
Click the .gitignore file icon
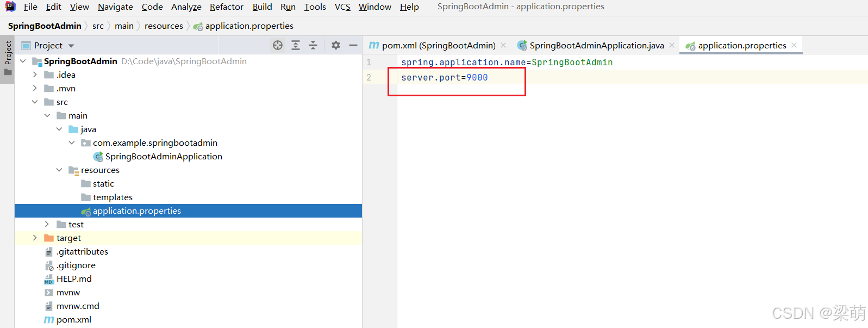pos(49,265)
